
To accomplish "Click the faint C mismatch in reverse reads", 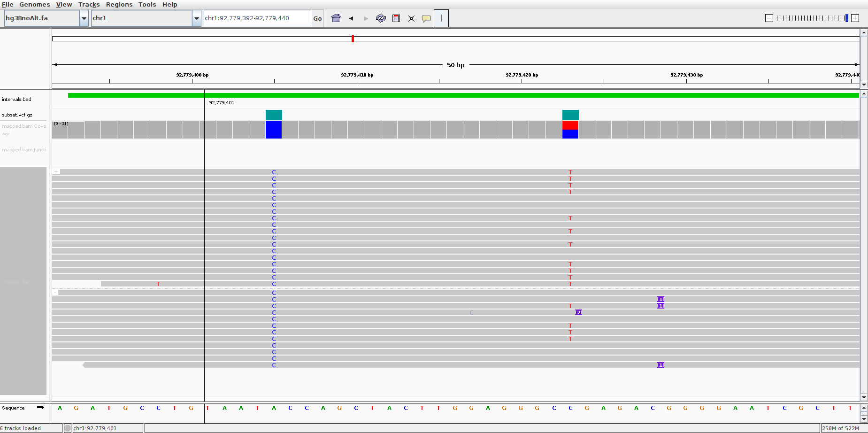I will click(471, 312).
